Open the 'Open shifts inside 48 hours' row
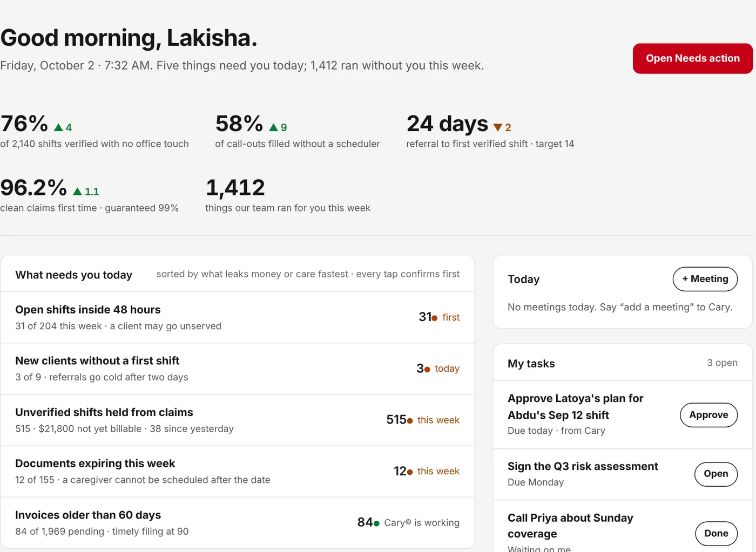The height and width of the screenshot is (552, 756). (238, 317)
